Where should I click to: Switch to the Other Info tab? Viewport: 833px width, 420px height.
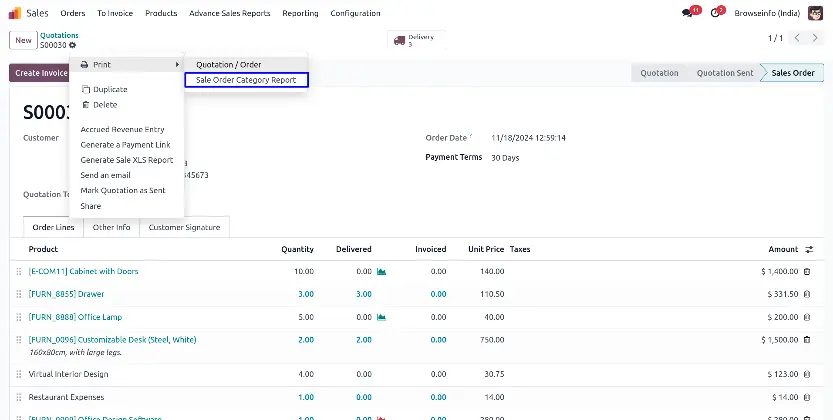[111, 227]
